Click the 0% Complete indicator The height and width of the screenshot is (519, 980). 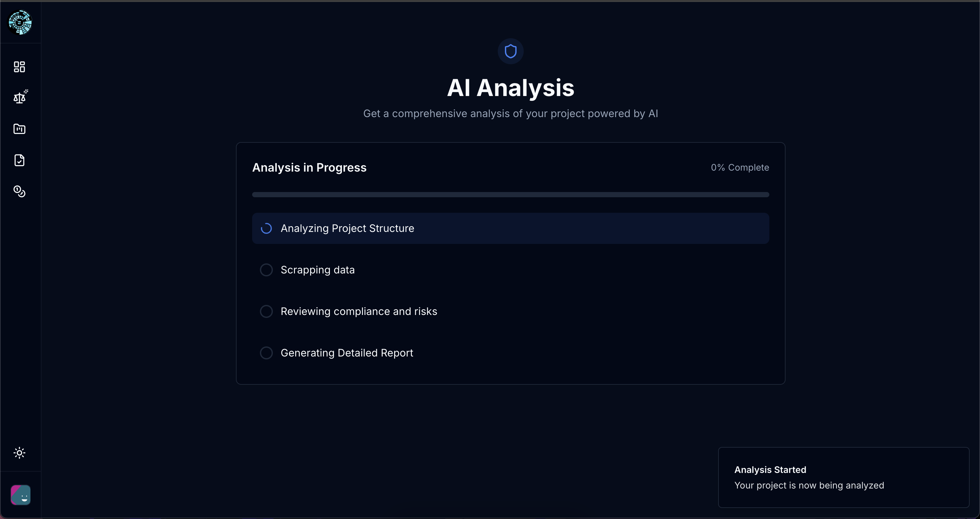[740, 168]
